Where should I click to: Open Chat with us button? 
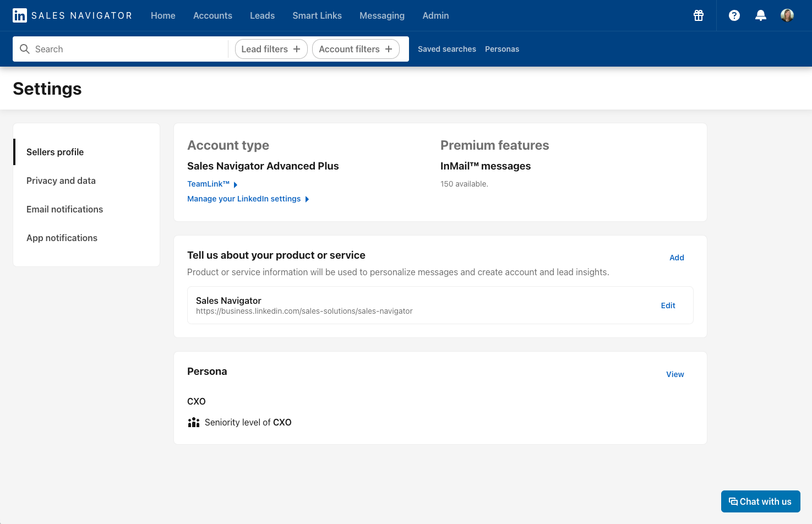[760, 501]
